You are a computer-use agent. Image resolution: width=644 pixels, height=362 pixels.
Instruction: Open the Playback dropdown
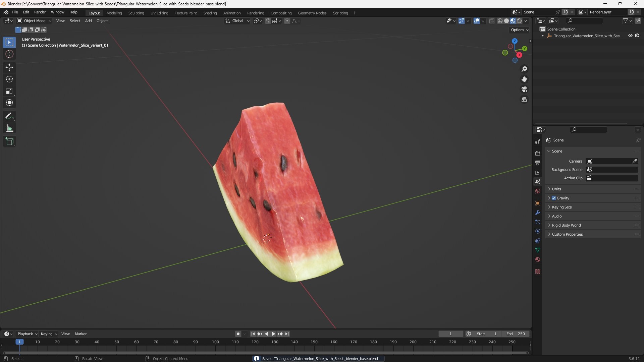pyautogui.click(x=27, y=334)
